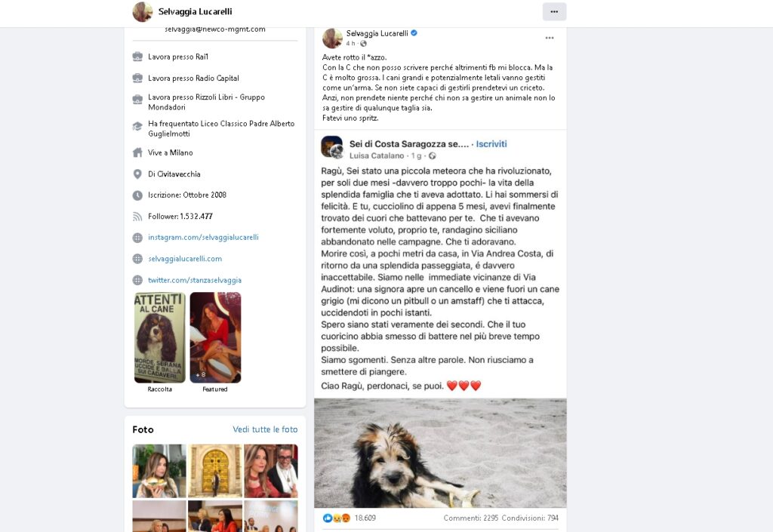Viewport: 773px width, 532px height.
Task: Click the Radio Capital briefcase icon
Action: [x=137, y=78]
